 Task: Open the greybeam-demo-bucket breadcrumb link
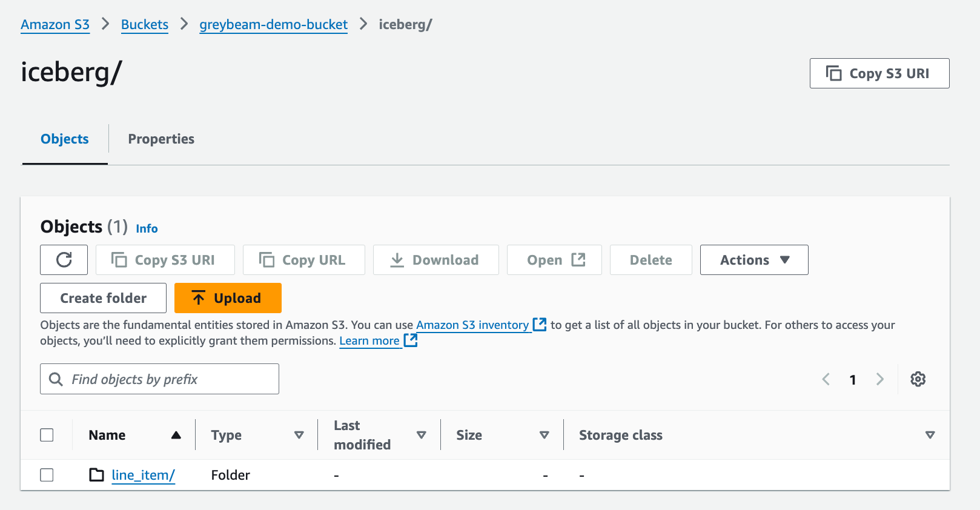click(273, 24)
